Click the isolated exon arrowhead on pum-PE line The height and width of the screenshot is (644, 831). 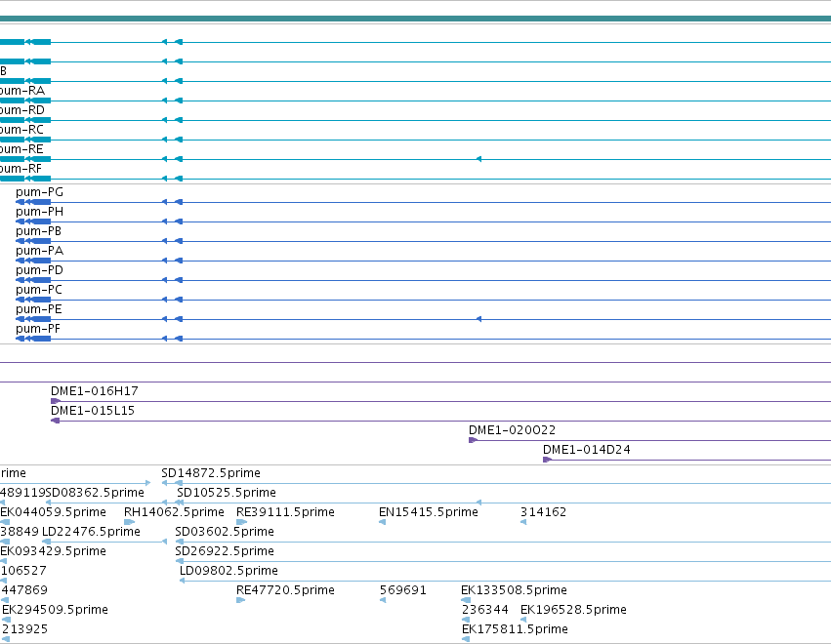point(478,319)
